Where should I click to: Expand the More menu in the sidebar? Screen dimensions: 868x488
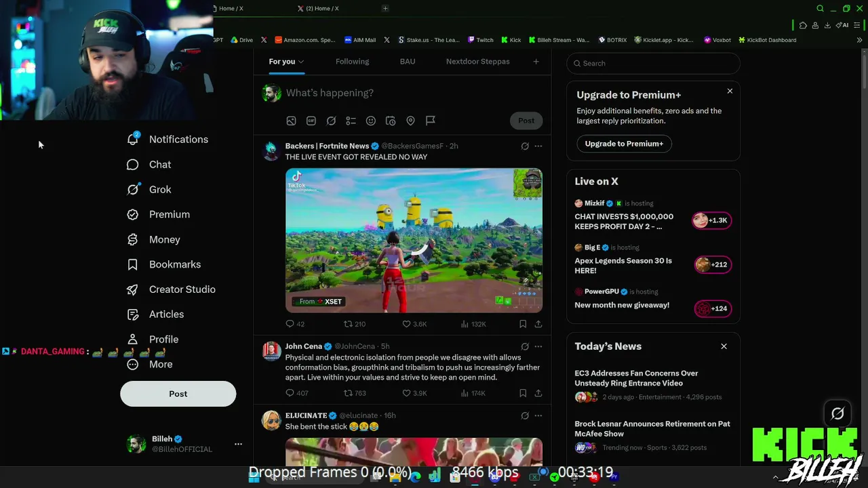(150, 364)
